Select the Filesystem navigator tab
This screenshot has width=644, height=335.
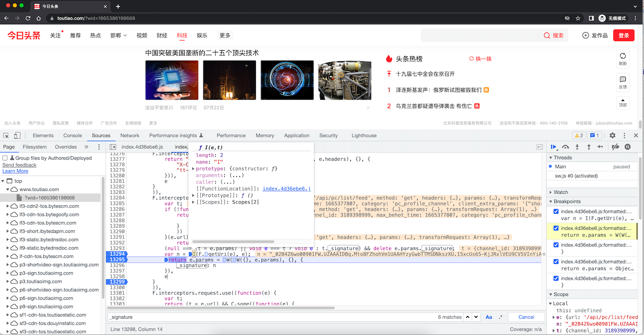[35, 147]
